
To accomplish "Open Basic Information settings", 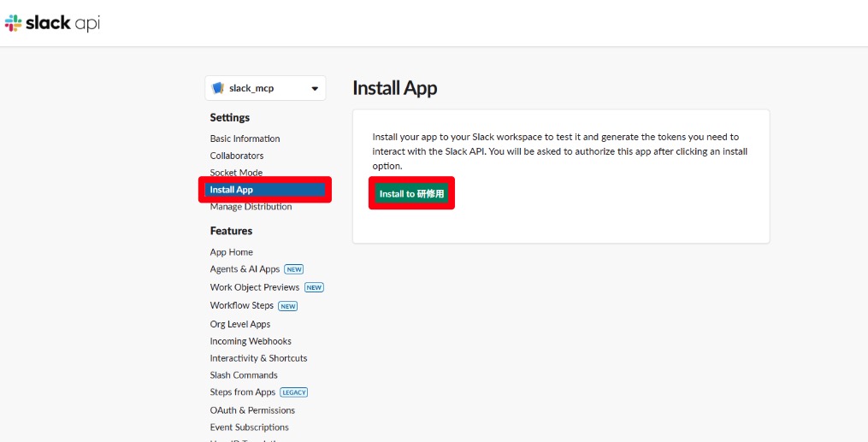I will tap(245, 138).
